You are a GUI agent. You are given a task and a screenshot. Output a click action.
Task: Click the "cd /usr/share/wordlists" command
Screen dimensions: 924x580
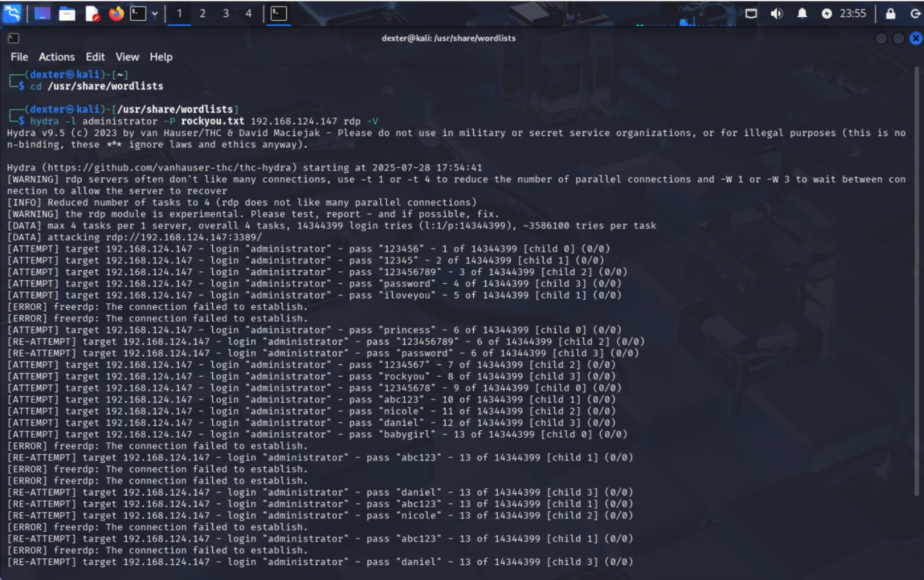(x=97, y=87)
